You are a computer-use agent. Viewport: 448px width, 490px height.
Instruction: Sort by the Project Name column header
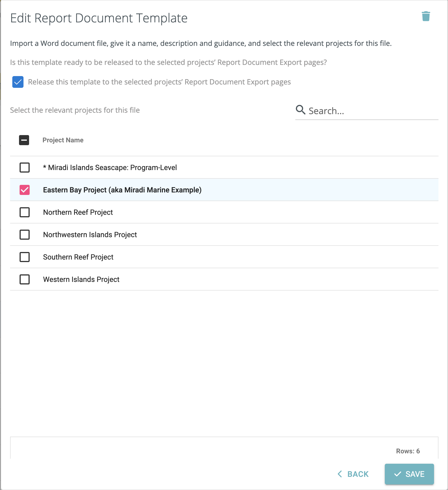coord(63,140)
